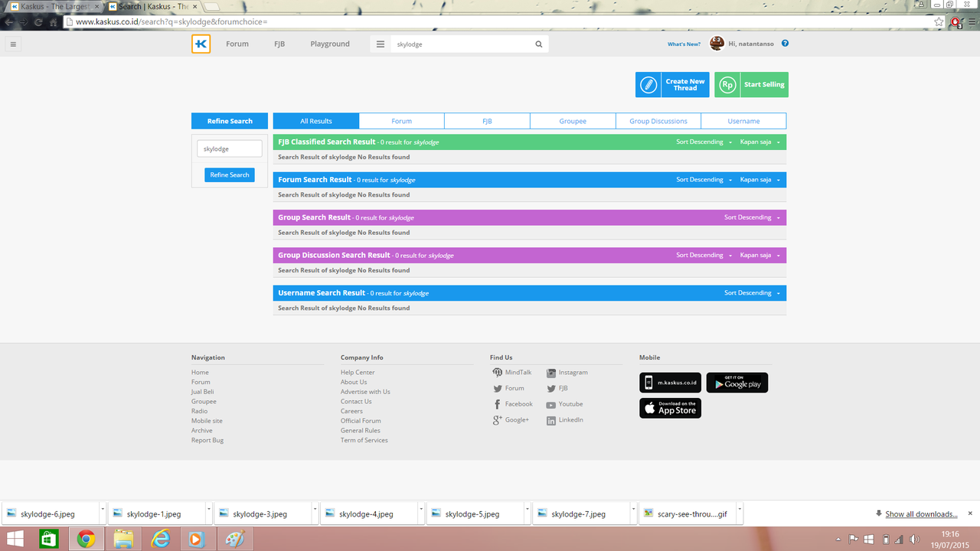Open the natantanso user avatar
The image size is (980, 551).
tap(717, 44)
